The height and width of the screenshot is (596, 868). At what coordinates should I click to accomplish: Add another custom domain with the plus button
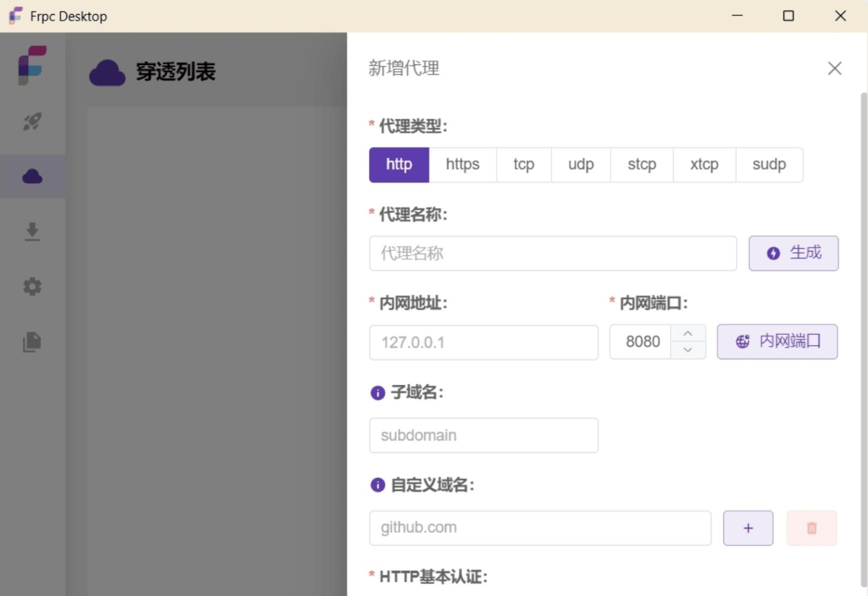pos(748,528)
